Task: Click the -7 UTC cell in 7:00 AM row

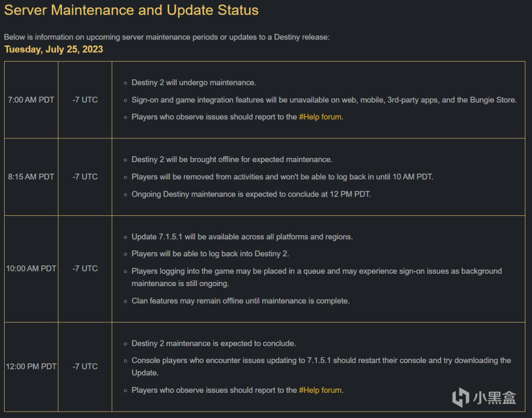Action: pyautogui.click(x=85, y=100)
